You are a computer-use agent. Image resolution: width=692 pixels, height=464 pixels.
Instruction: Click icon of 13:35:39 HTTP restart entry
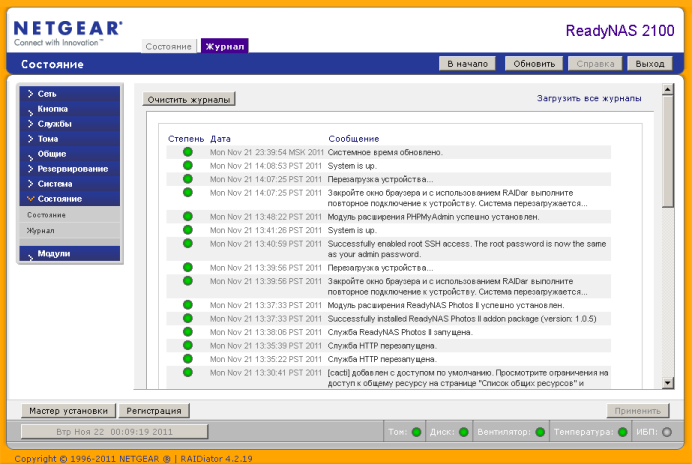[188, 345]
